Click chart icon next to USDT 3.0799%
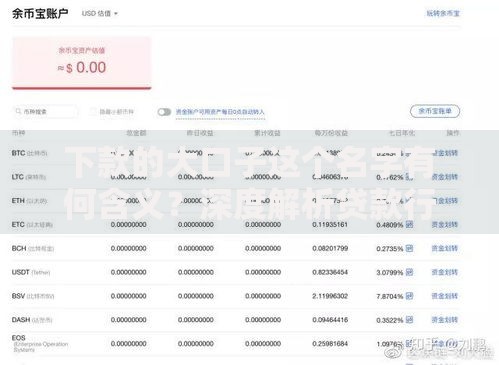The width and height of the screenshot is (499, 365). 409,272
